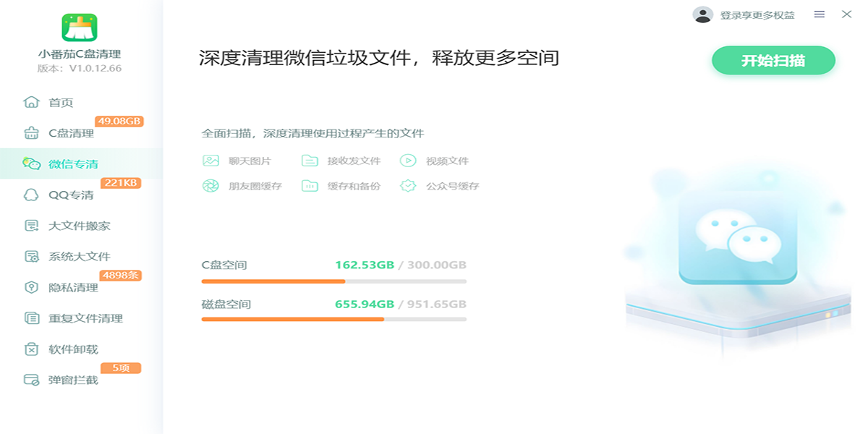
Task: Click the 磁盘空间 usage progress bar
Action: pyautogui.click(x=333, y=319)
